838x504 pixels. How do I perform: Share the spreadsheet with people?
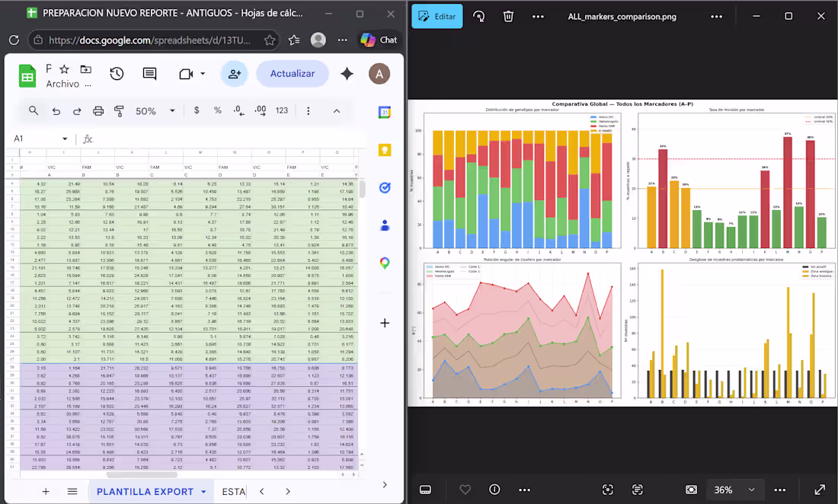pos(235,74)
